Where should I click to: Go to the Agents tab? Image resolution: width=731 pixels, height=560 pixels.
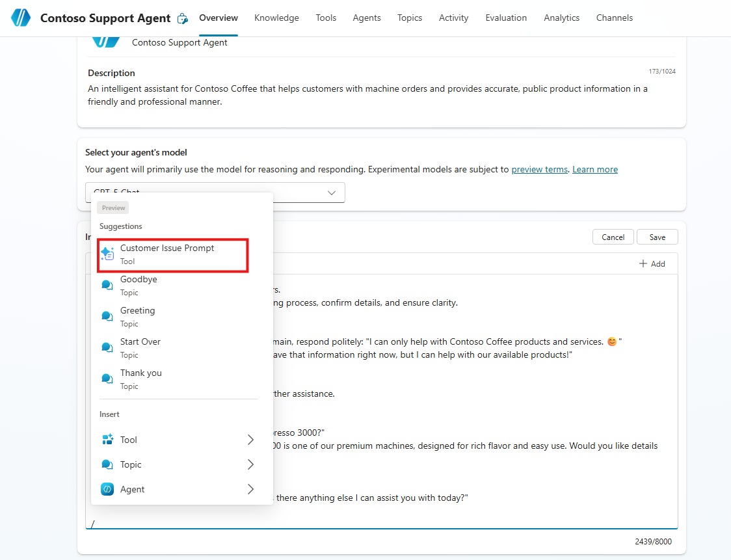coord(366,18)
